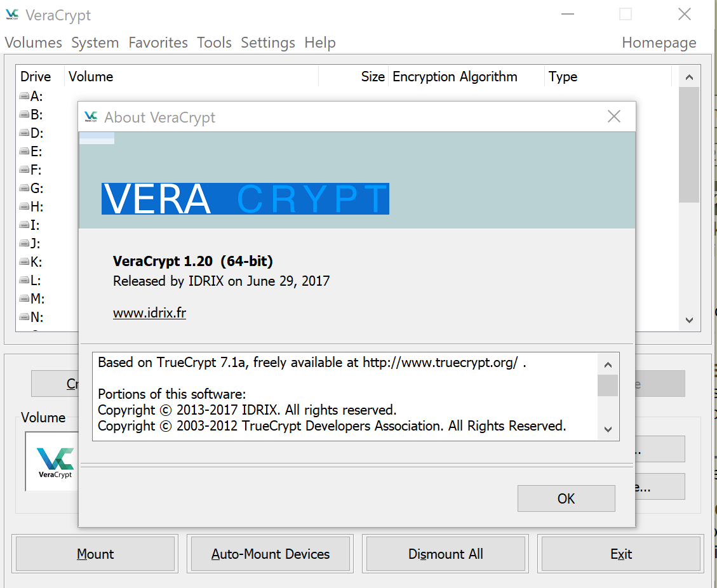Screen dimensions: 717x588
Task: Select drive M: icon
Action: click(24, 298)
